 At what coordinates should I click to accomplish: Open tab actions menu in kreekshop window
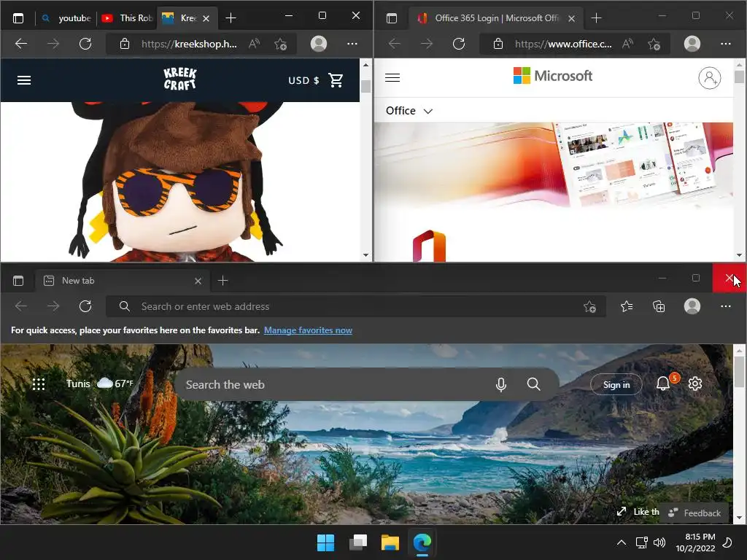pyautogui.click(x=18, y=18)
